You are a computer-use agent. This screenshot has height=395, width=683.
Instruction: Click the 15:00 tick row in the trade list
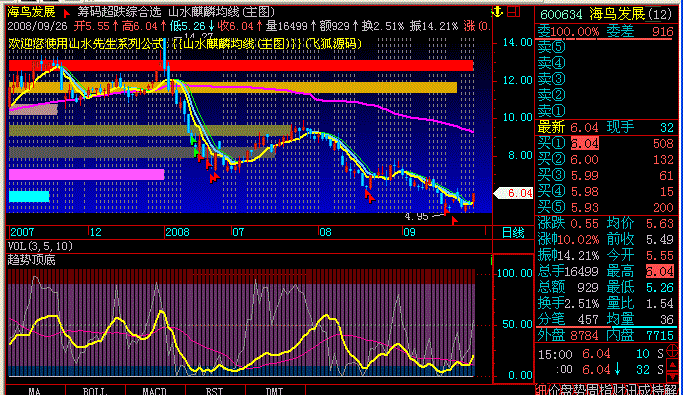pos(601,354)
